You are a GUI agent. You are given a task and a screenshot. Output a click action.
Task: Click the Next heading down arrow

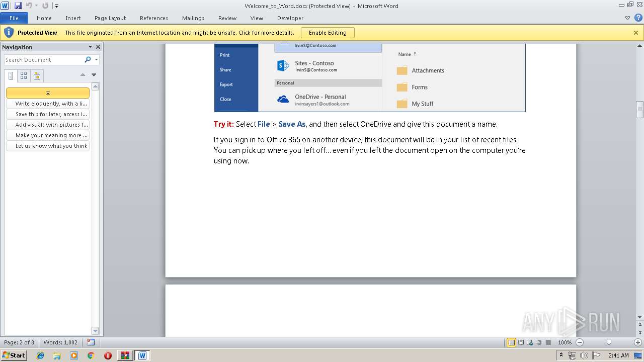(94, 75)
